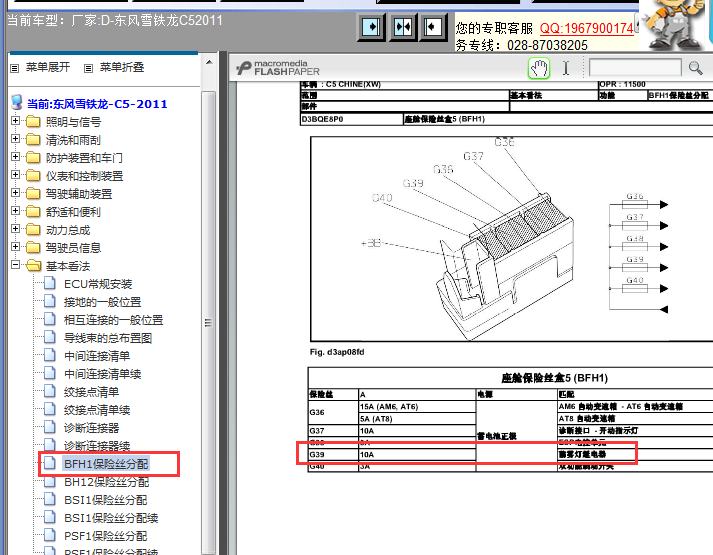Open the 中间连接清单 document
The width and height of the screenshot is (713, 555).
(97, 356)
